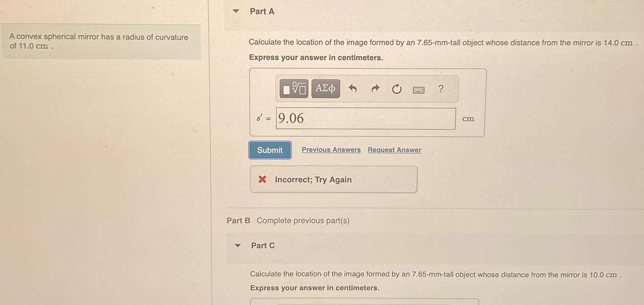
Task: Submit the answer for Part A
Action: pos(270,150)
